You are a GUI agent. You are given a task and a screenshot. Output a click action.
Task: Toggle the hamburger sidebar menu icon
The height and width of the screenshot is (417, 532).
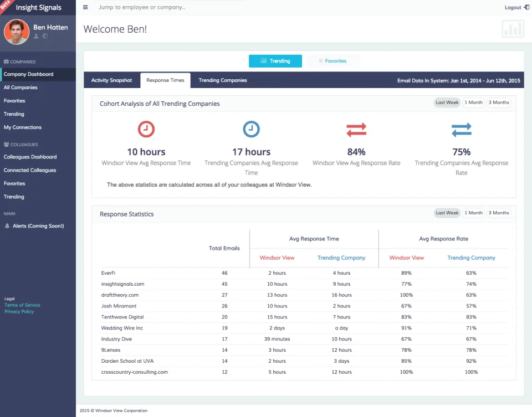point(85,7)
